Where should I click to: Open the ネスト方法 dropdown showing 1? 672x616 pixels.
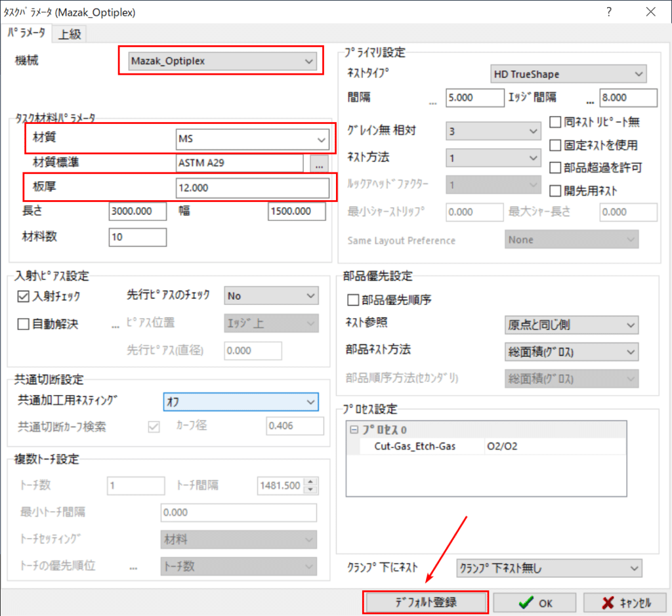tap(493, 158)
